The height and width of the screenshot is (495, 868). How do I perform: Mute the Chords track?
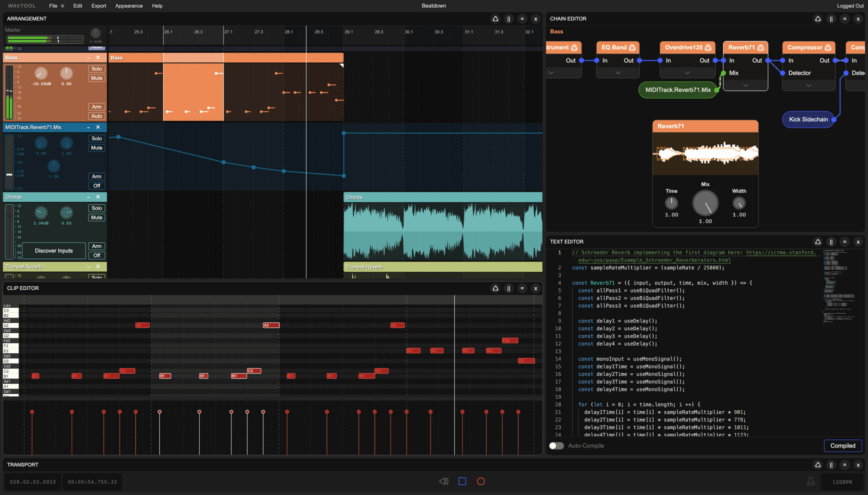click(x=97, y=218)
